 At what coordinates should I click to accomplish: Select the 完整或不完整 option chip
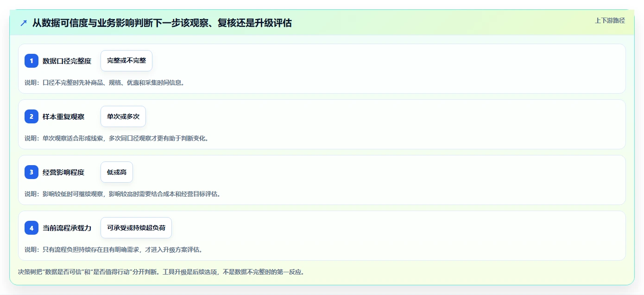126,61
